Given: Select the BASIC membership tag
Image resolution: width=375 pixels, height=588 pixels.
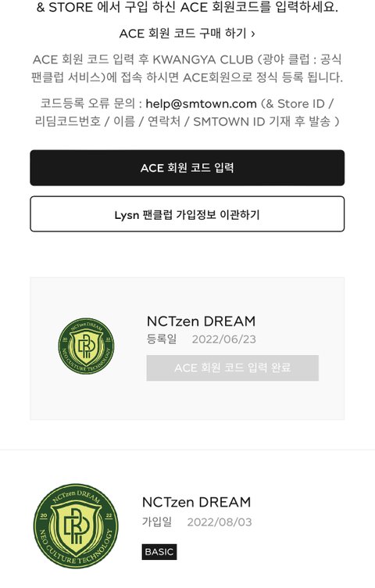Looking at the screenshot, I should (x=159, y=551).
